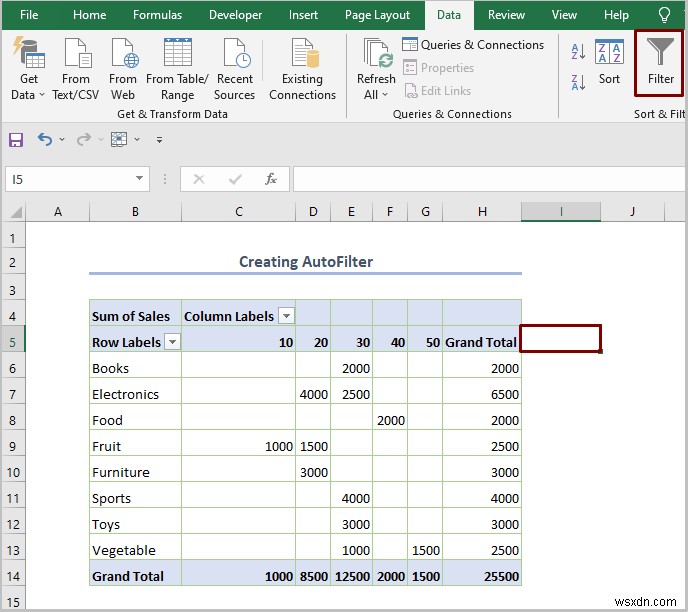The image size is (688, 612).
Task: Save the workbook from quick access toolbar
Action: pos(16,140)
